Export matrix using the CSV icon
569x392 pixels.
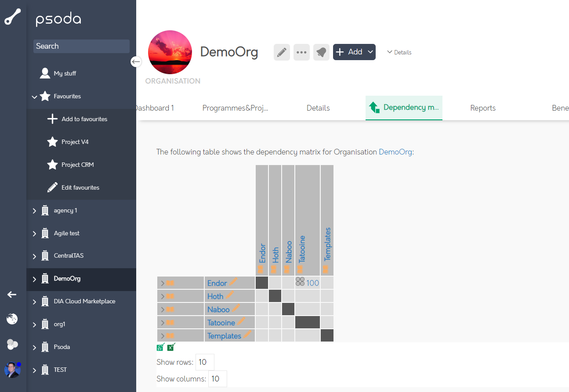161,347
